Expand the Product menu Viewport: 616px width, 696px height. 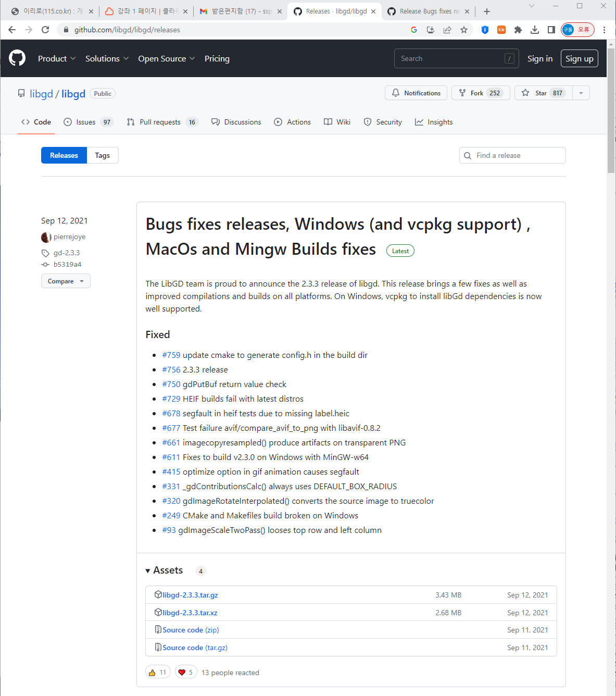tap(57, 58)
